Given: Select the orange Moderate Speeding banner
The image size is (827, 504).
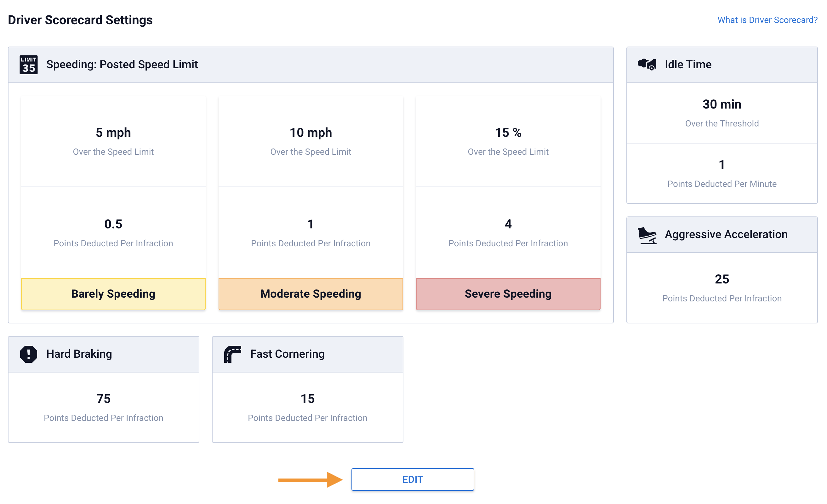Looking at the screenshot, I should point(311,294).
